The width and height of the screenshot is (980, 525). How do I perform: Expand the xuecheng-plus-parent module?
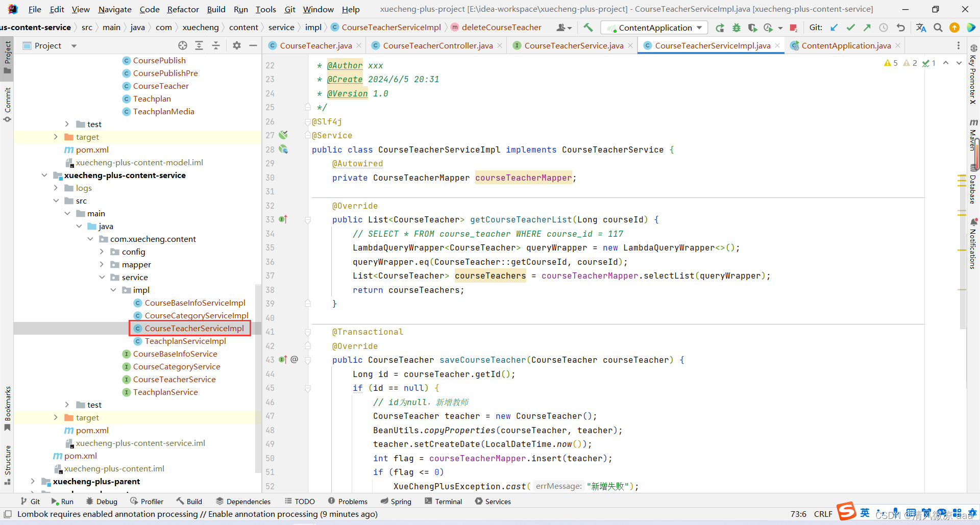[33, 481]
